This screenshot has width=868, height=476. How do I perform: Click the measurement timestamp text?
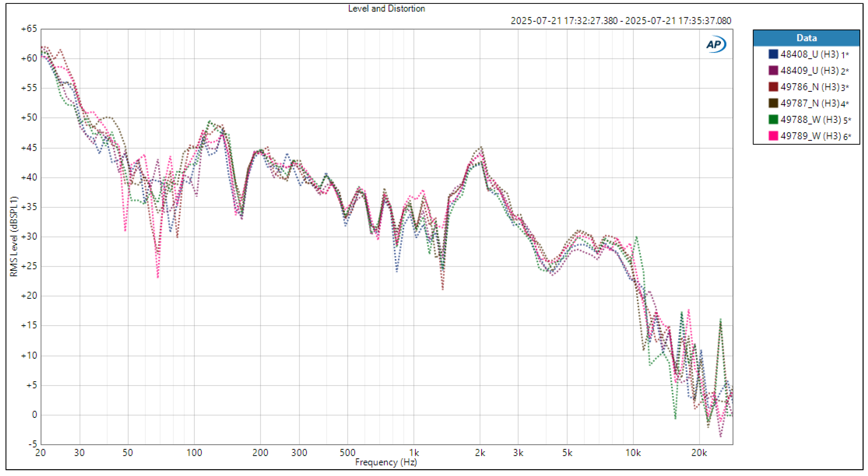click(x=621, y=21)
